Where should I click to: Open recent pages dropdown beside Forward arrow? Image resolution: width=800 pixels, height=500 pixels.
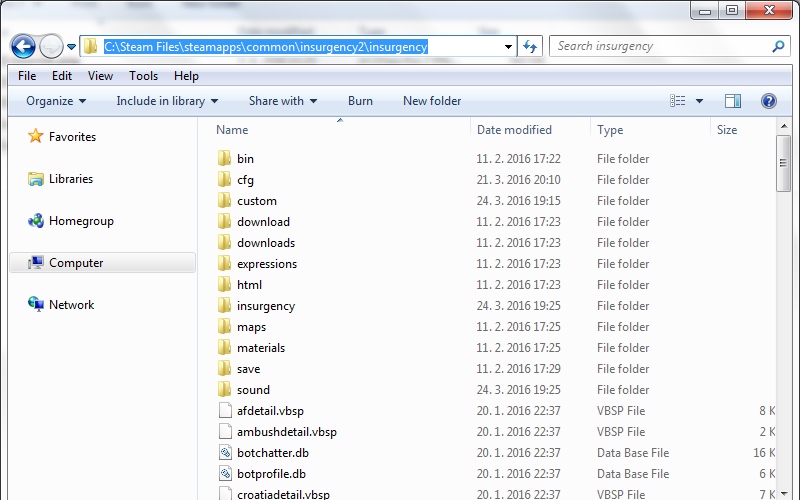point(71,47)
